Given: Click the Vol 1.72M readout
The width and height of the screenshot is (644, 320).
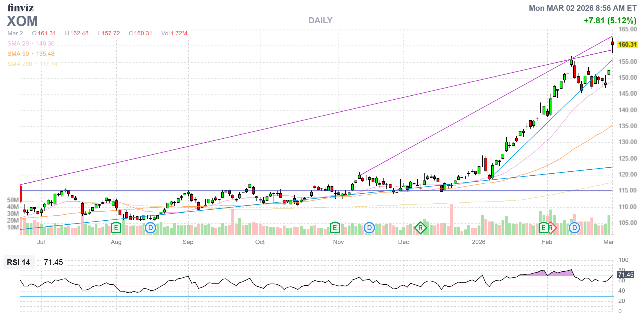Looking at the screenshot, I should tap(174, 33).
